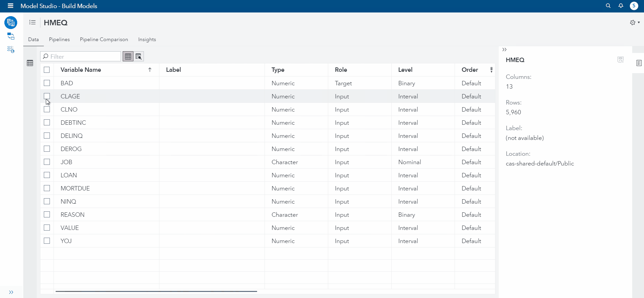Check the LOAN variable checkbox

[x=47, y=175]
